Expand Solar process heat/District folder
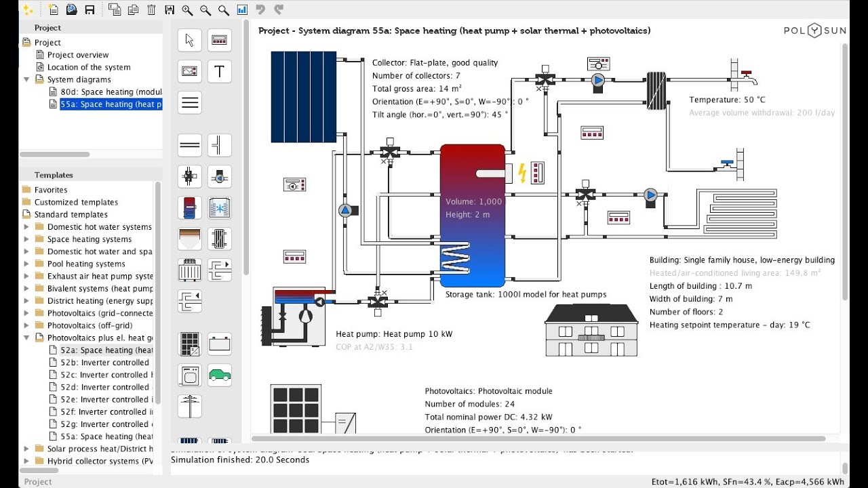 point(26,449)
